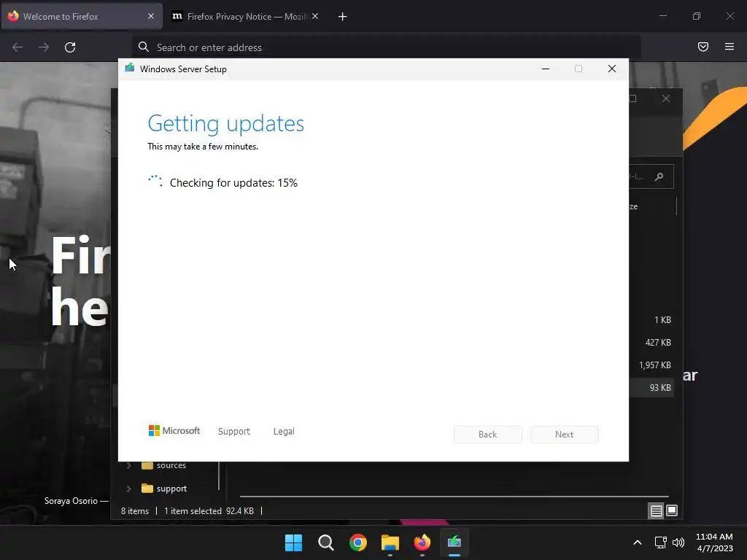Select the support folder tree item

click(164, 489)
